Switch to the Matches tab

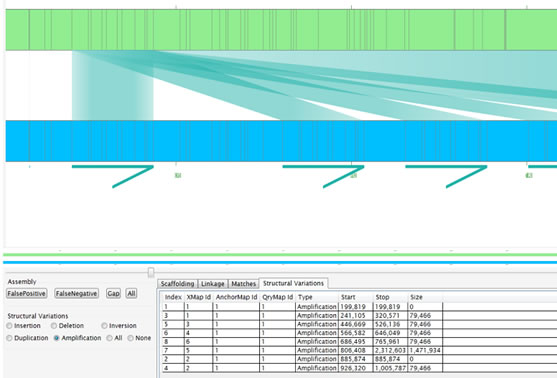click(244, 284)
